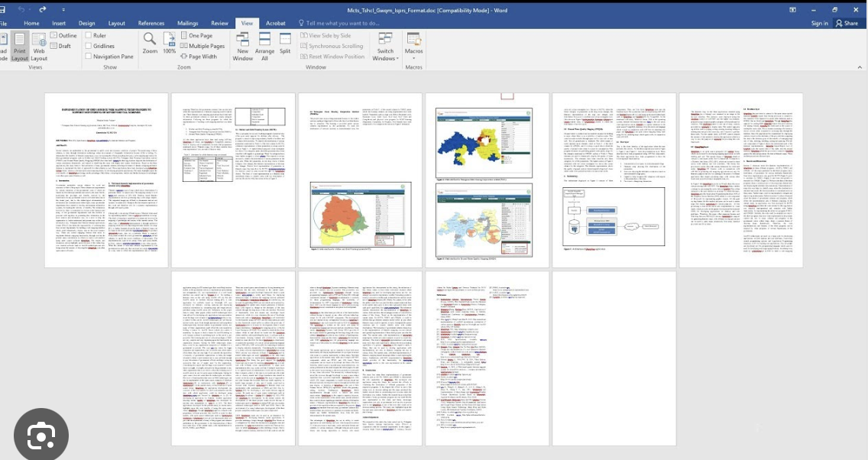Enable the Gridlines checkbox

(89, 46)
